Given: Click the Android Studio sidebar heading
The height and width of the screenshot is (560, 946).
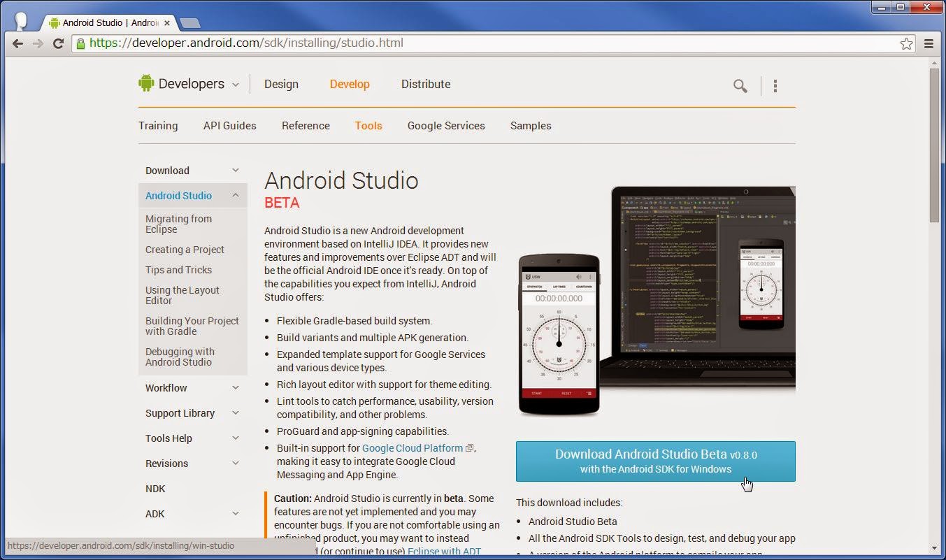Looking at the screenshot, I should pyautogui.click(x=178, y=196).
